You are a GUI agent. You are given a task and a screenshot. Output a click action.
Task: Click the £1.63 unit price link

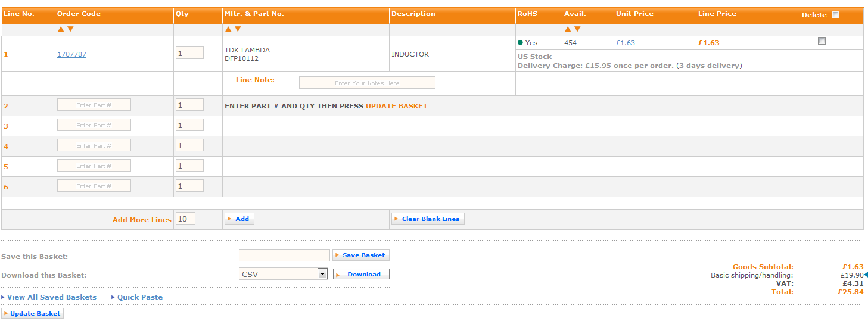[x=626, y=43]
